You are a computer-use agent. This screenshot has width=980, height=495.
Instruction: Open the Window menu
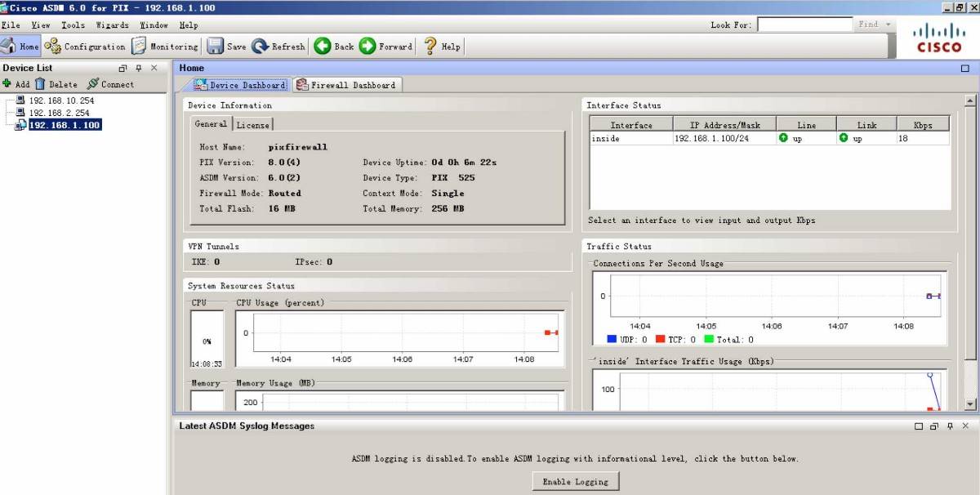154,25
